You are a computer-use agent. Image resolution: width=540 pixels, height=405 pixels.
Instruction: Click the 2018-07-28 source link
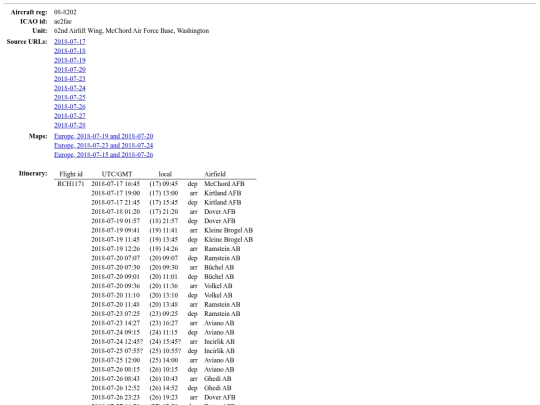[70, 125]
